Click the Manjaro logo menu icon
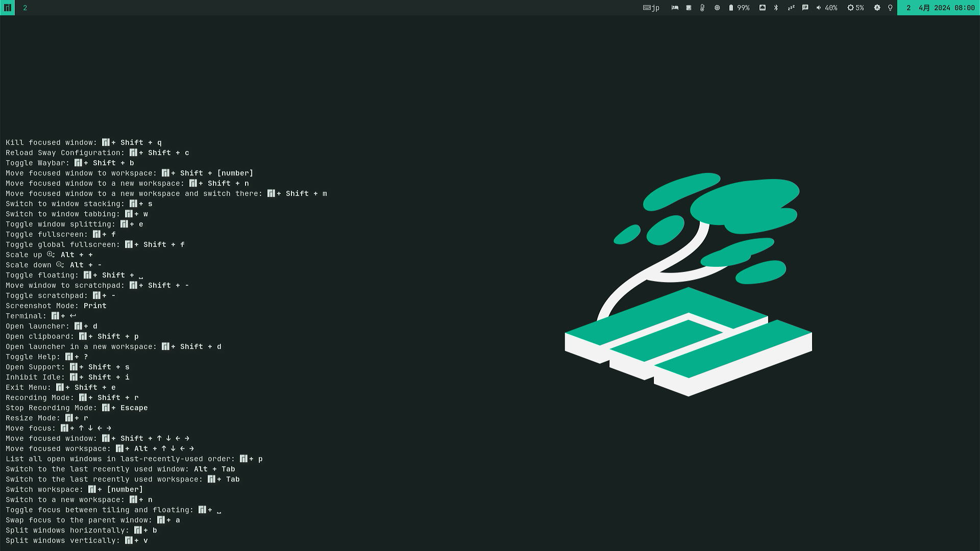This screenshot has width=980, height=551. coord(7,8)
